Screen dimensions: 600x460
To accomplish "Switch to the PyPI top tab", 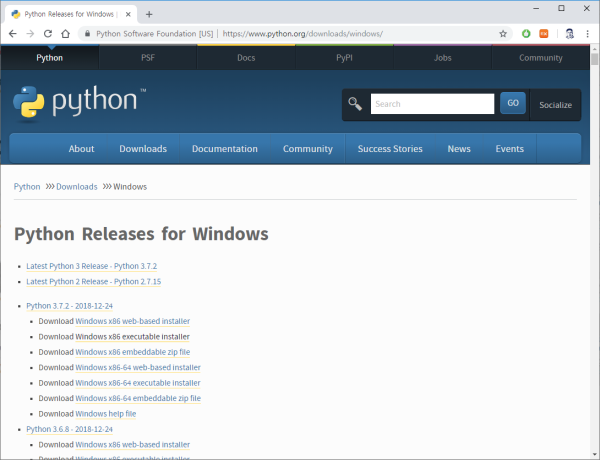I will pos(344,58).
